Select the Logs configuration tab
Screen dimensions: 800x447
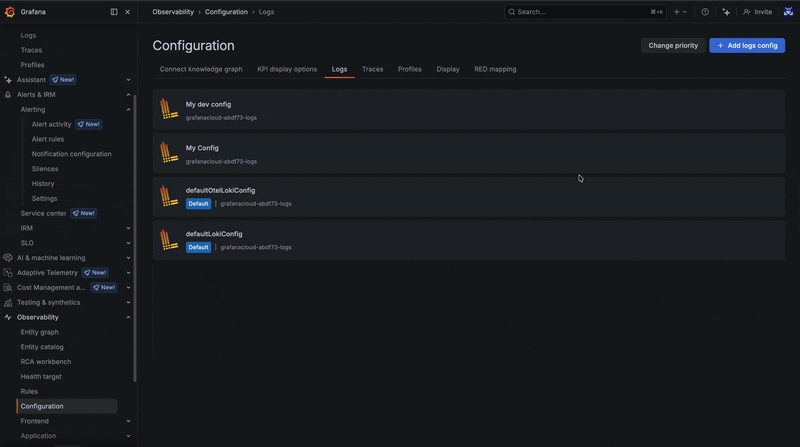(339, 69)
